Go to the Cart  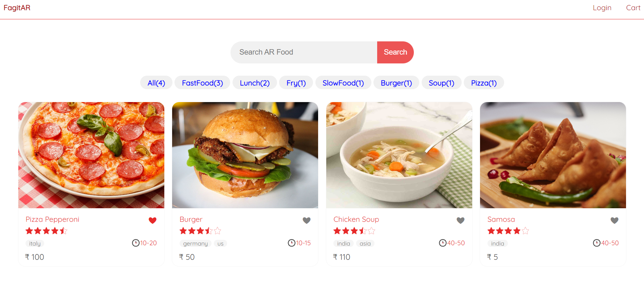click(x=633, y=8)
